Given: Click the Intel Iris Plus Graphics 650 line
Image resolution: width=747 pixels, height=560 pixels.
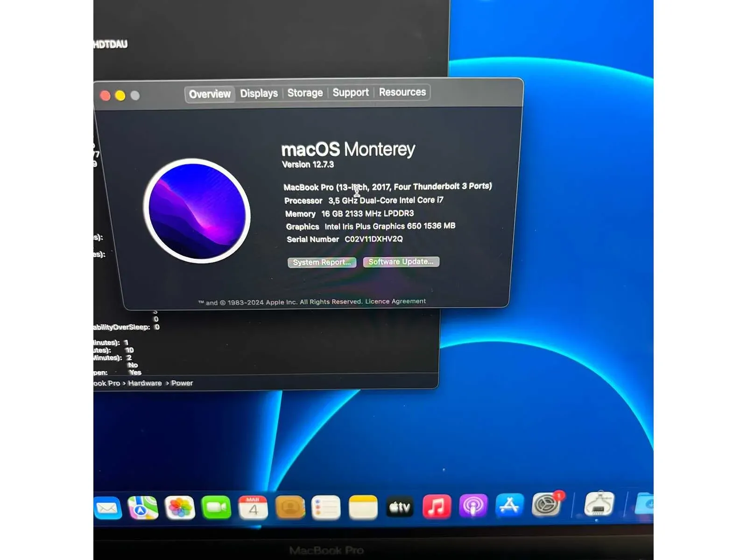Looking at the screenshot, I should (371, 226).
